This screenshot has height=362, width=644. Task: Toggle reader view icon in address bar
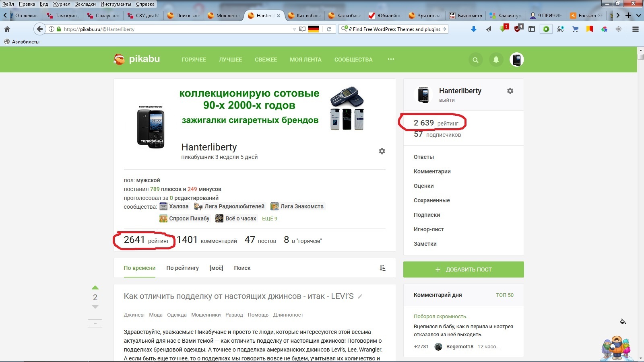302,29
